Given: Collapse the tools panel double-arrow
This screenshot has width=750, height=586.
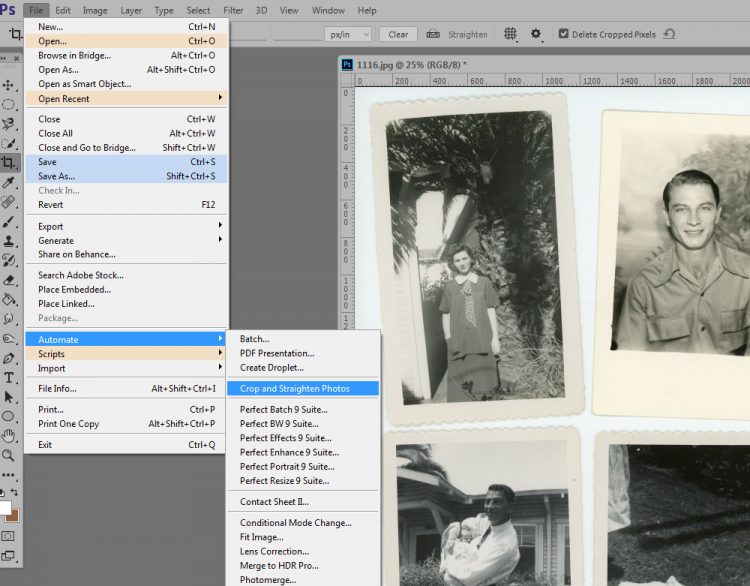Looking at the screenshot, I should pos(3,58).
